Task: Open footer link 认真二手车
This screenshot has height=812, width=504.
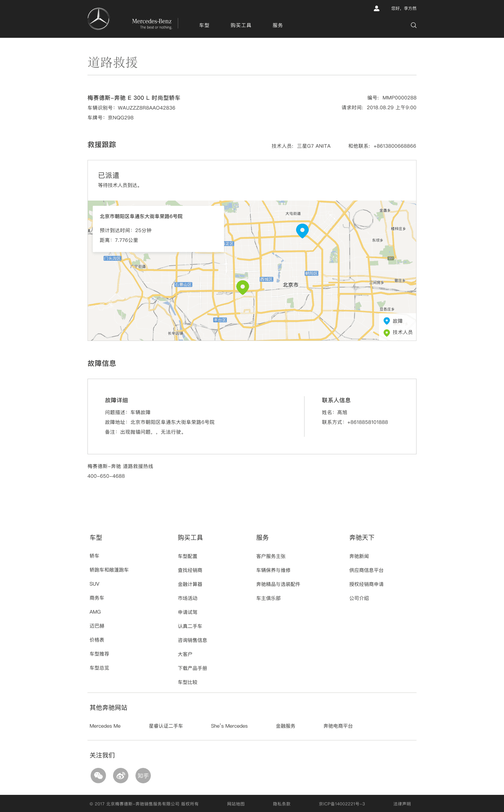Action: pyautogui.click(x=190, y=626)
